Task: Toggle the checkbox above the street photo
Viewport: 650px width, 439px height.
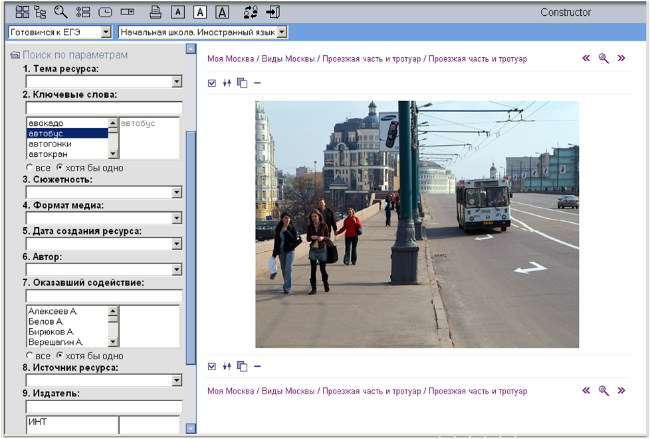Action: point(212,83)
